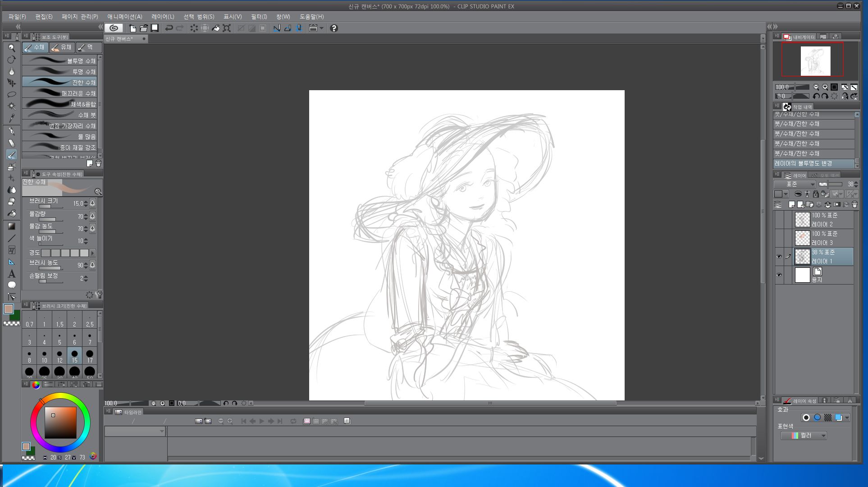Click new raster layer icon in layer panel
Screen dimensions: 868x487
pos(792,205)
